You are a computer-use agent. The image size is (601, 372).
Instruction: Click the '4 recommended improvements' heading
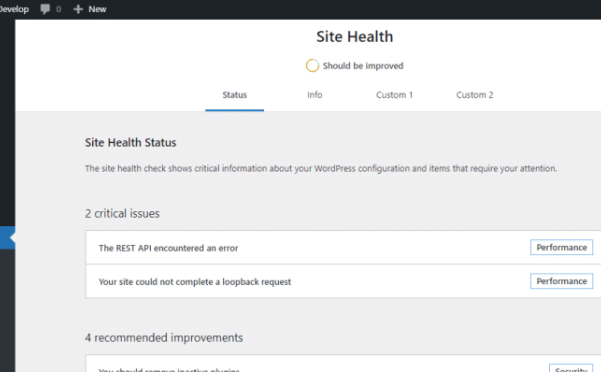point(164,338)
